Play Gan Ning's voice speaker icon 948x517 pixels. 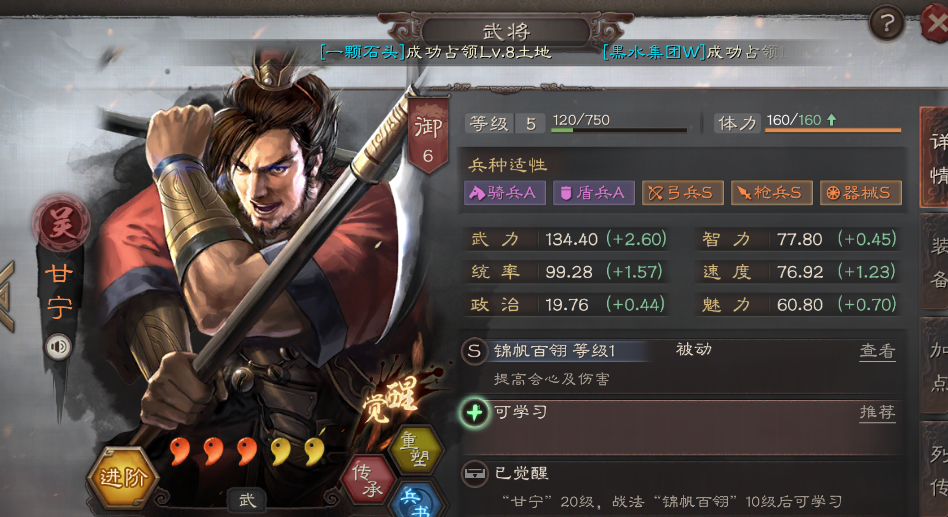(x=59, y=347)
